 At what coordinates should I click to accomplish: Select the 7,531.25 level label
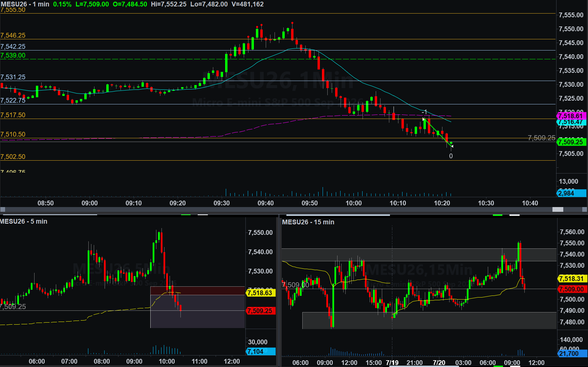coord(13,77)
